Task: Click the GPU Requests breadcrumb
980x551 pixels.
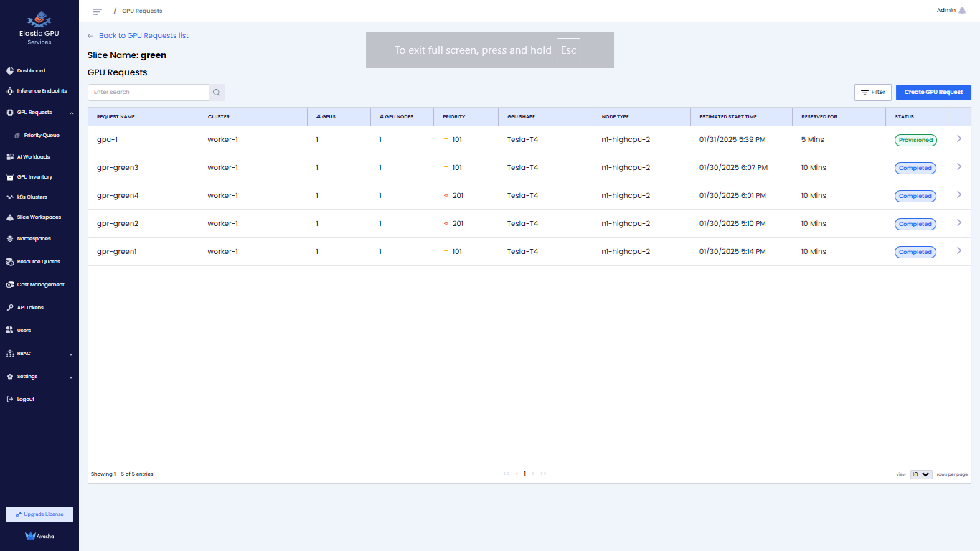Action: (x=142, y=11)
